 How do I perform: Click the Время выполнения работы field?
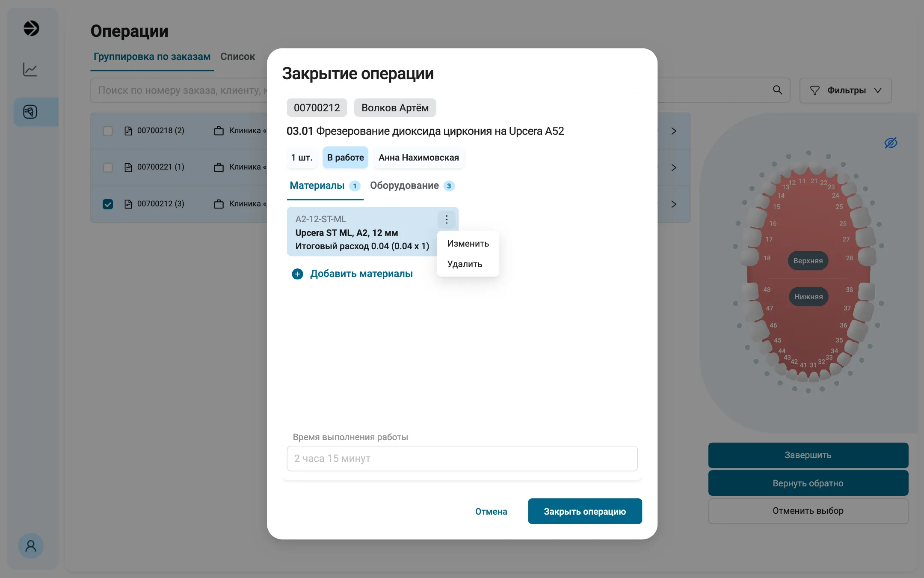(x=462, y=459)
